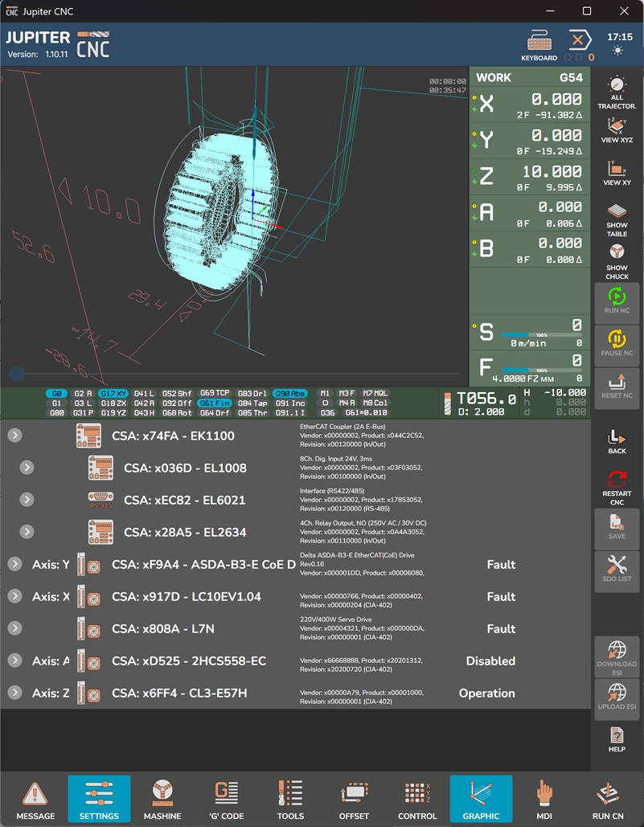
Task: Switch to the Offset tab
Action: pyautogui.click(x=354, y=800)
